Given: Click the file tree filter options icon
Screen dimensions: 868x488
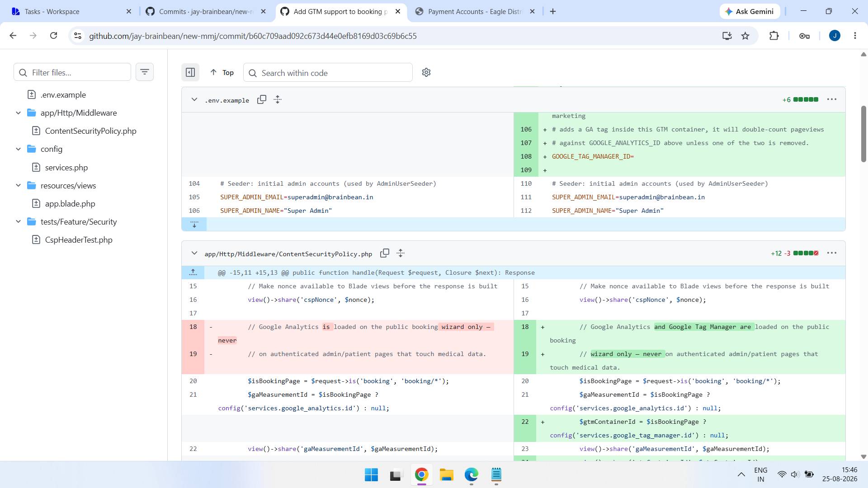Looking at the screenshot, I should (x=145, y=72).
